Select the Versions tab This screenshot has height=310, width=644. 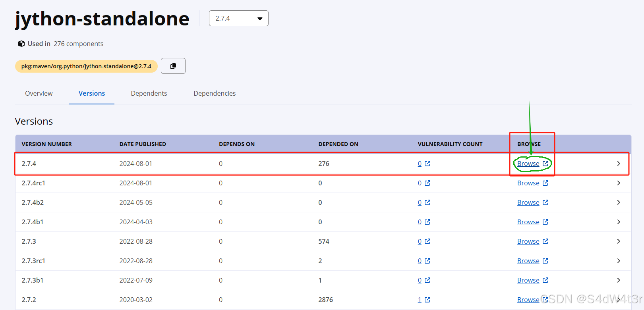(x=92, y=93)
